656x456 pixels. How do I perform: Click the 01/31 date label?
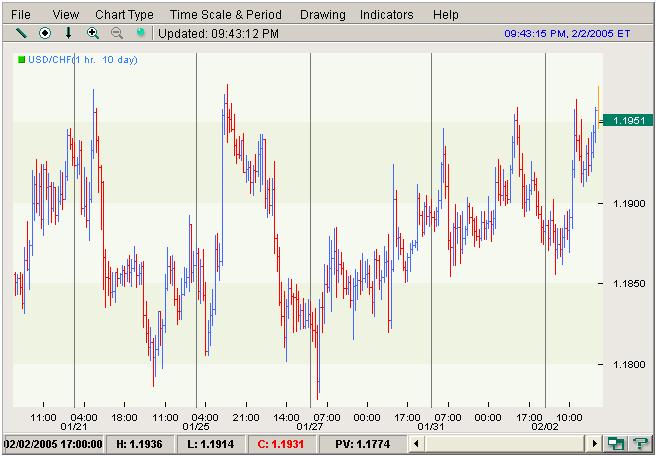pos(430,427)
